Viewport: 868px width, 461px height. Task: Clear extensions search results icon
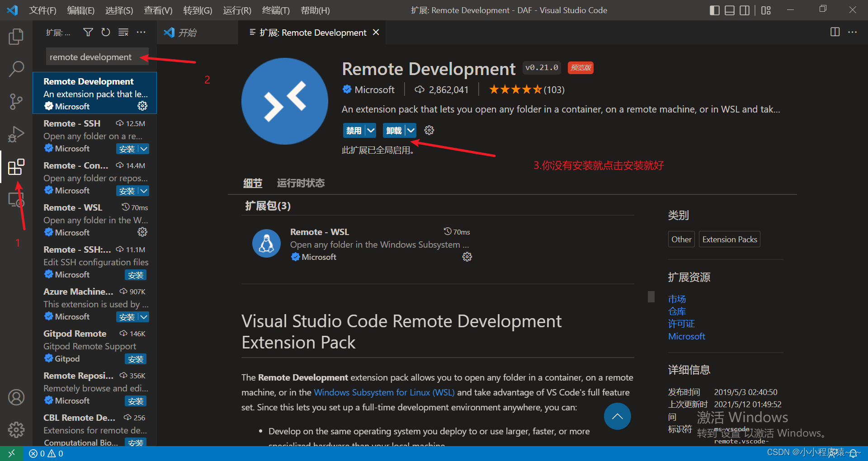(123, 32)
